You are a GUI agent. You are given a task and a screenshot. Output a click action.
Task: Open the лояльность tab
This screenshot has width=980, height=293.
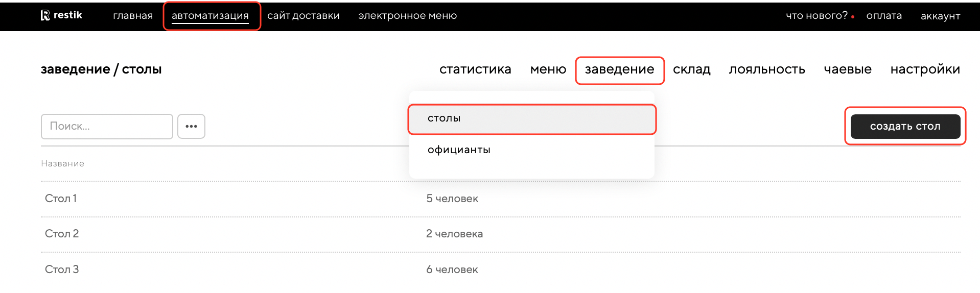tap(767, 69)
